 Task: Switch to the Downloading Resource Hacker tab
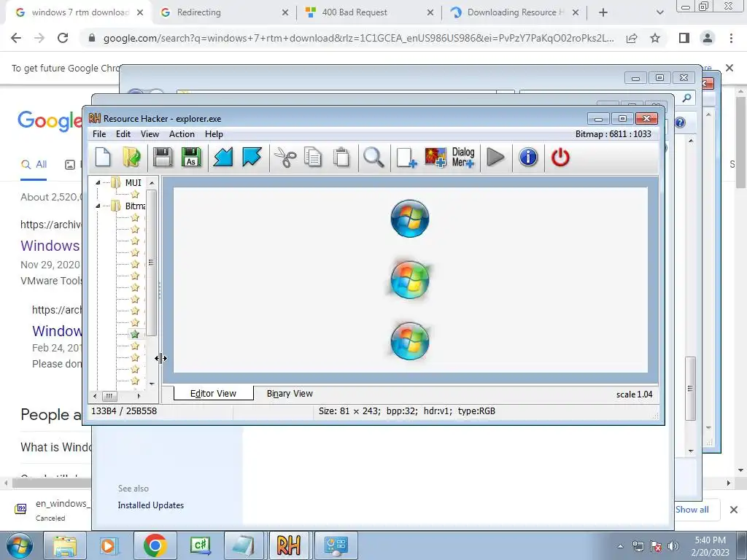[x=515, y=12]
